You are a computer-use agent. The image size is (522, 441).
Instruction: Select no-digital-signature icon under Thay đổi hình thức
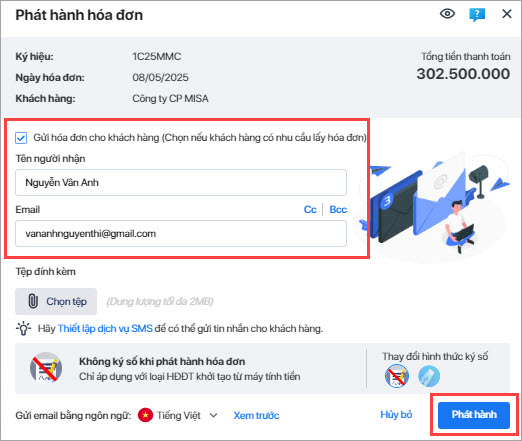pos(397,376)
